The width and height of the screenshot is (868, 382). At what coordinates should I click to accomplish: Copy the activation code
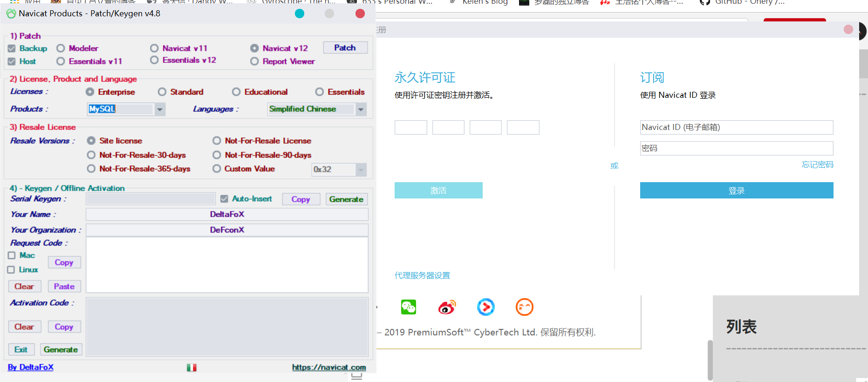(x=64, y=327)
